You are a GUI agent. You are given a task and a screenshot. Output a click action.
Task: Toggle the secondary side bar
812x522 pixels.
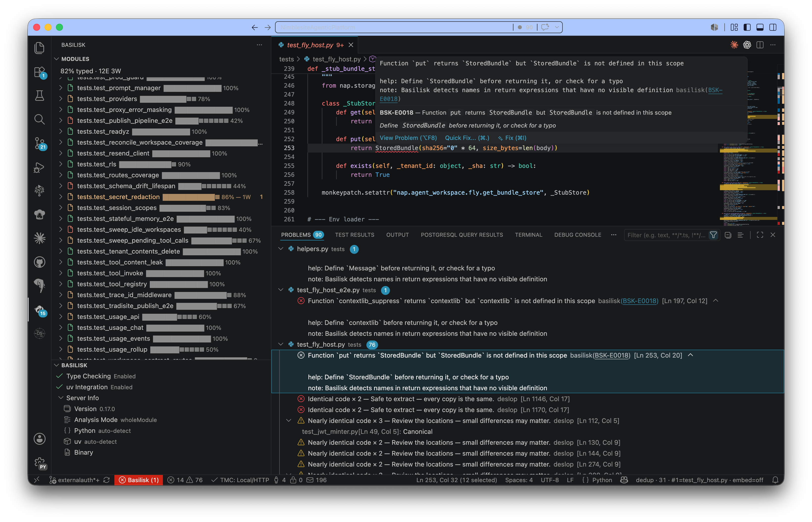[x=773, y=27]
